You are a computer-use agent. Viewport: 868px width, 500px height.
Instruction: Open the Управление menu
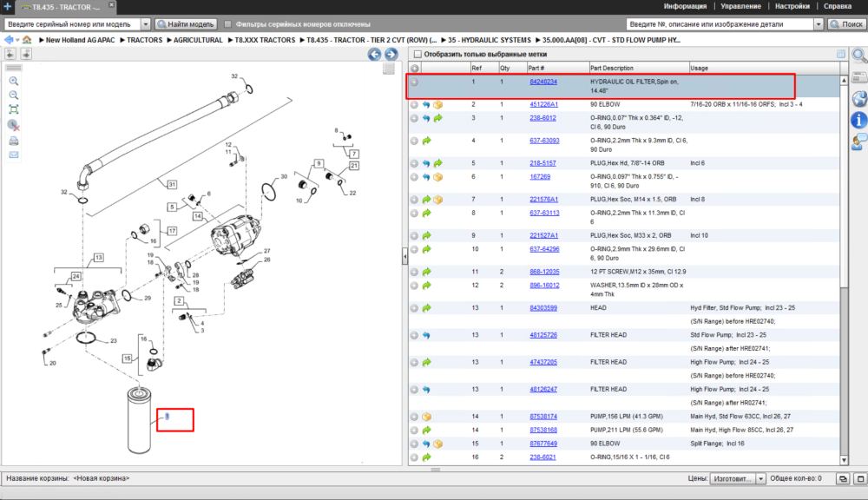(740, 6)
